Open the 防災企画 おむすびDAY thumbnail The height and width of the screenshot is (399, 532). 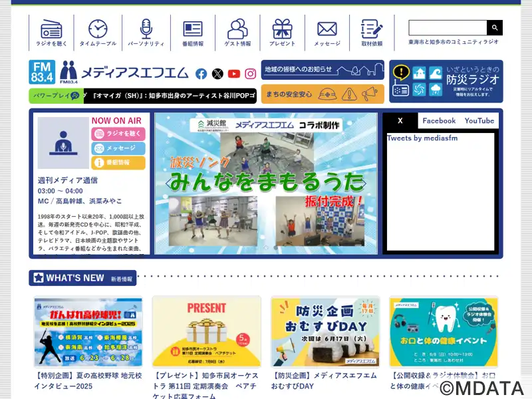click(x=325, y=332)
